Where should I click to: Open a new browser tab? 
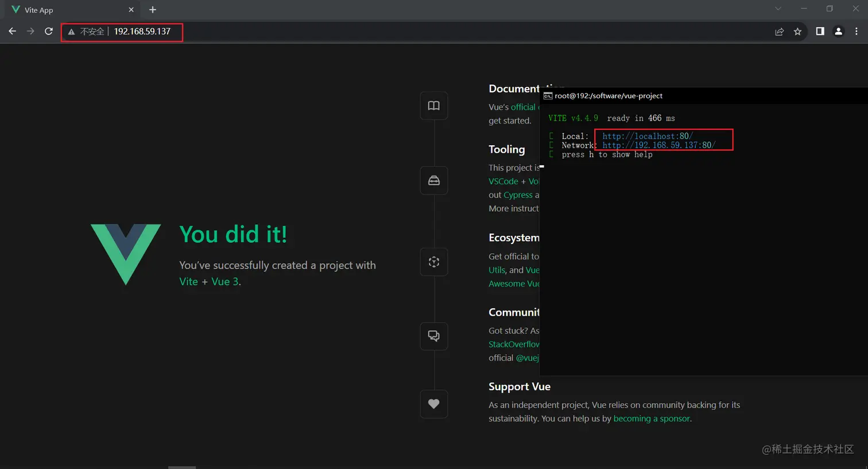[152, 10]
